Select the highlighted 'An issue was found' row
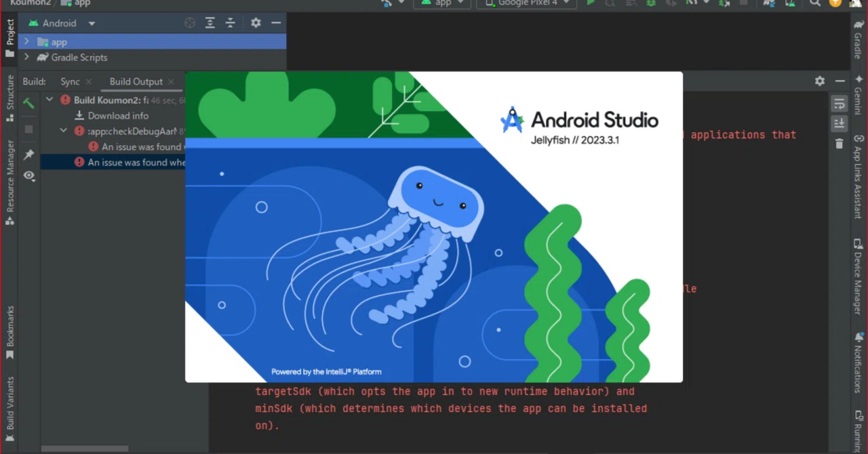Viewport: 868px width, 454px height. tap(113, 163)
